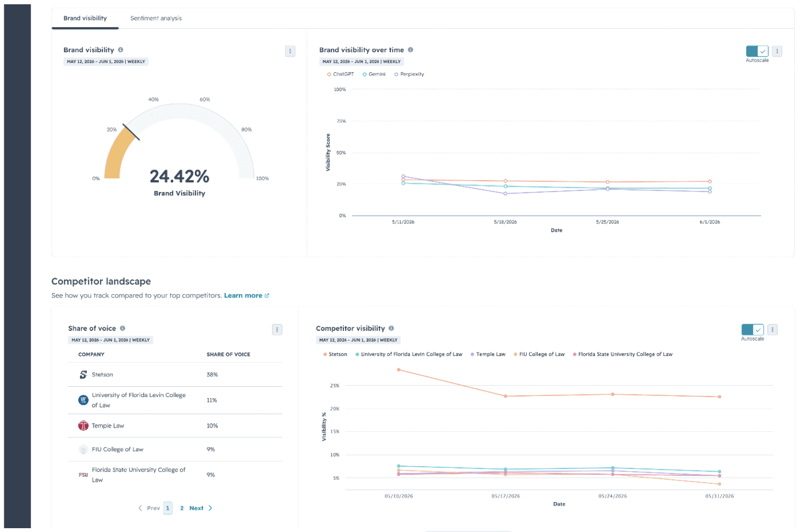
Task: Click the date range badge under Brand visibility gauge
Action: click(106, 61)
